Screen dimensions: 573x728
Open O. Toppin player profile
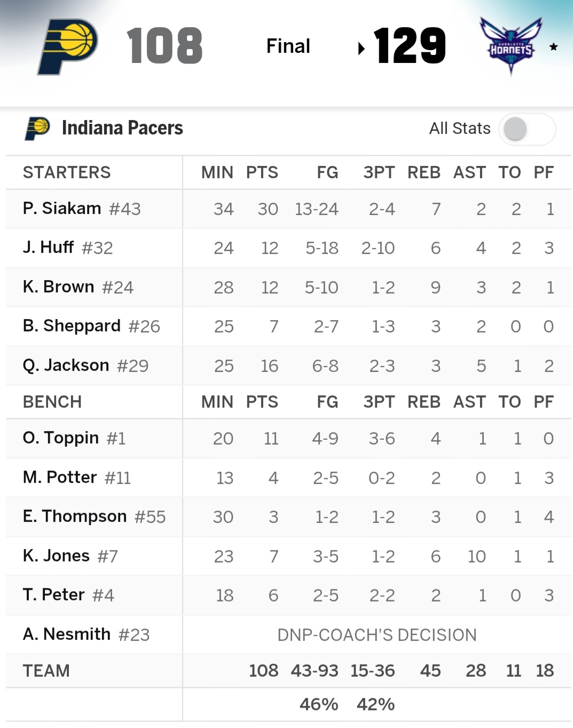pyautogui.click(x=61, y=438)
